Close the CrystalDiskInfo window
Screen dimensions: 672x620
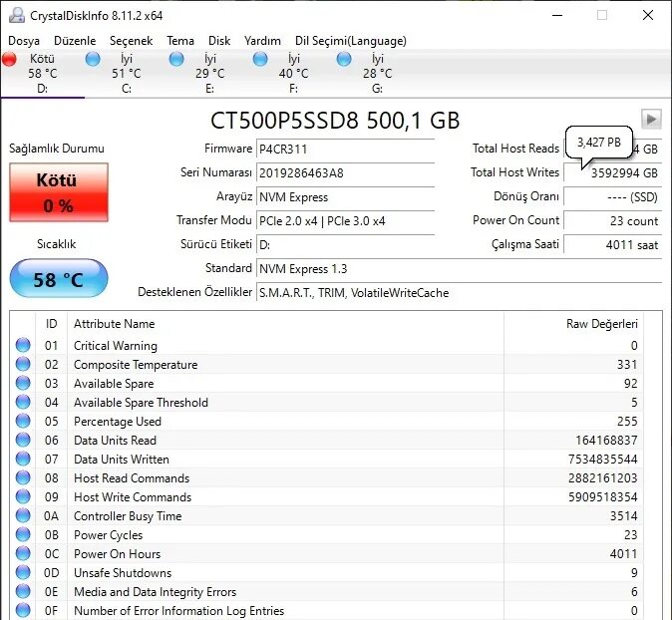click(648, 15)
